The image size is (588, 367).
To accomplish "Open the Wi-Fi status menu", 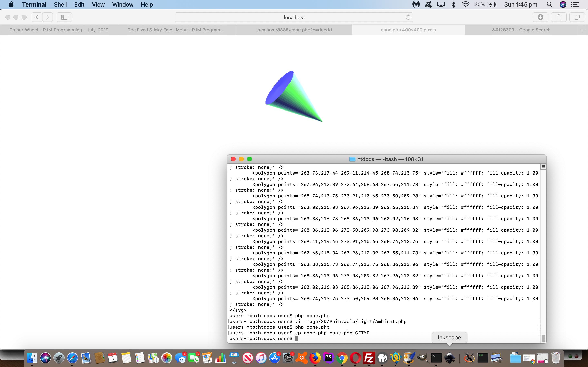I will pos(465,4).
